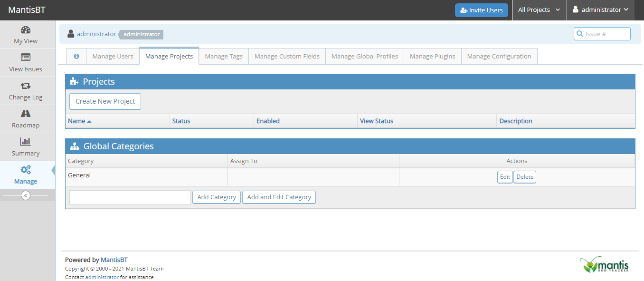Switch to the Manage Plugins tab
Screen dimensions: 644x281
pos(432,56)
